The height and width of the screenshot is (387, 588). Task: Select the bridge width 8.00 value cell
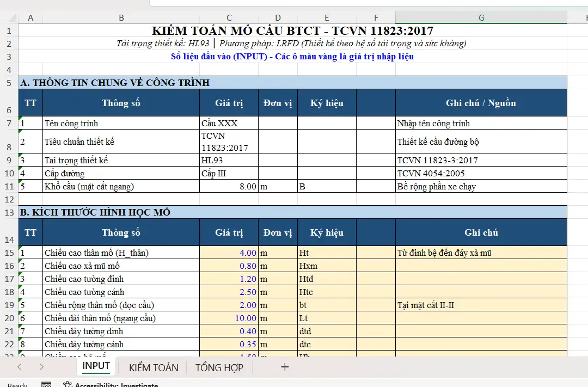click(x=229, y=187)
